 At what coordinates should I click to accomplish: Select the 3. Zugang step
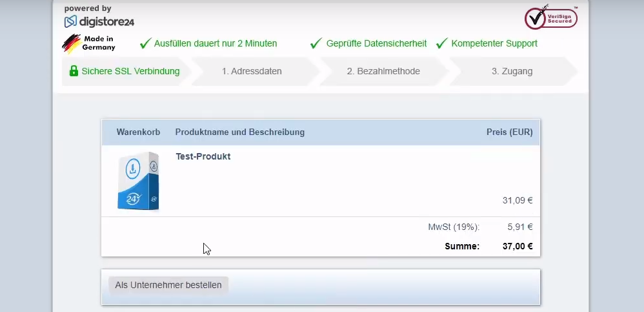pos(512,71)
